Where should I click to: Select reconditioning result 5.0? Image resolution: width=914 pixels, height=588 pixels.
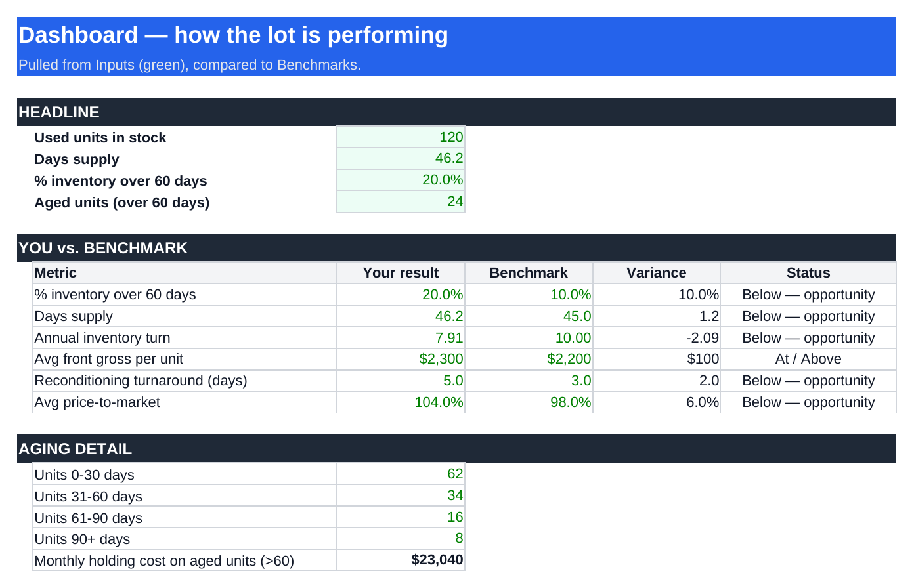[401, 381]
